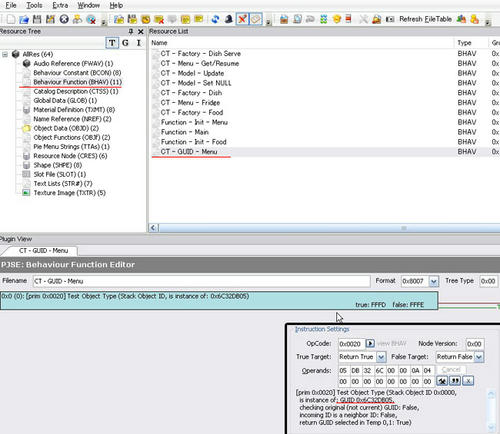The height and width of the screenshot is (434, 500).
Task: Select the CT - GUID - Menu plugin tab
Action: (43, 251)
